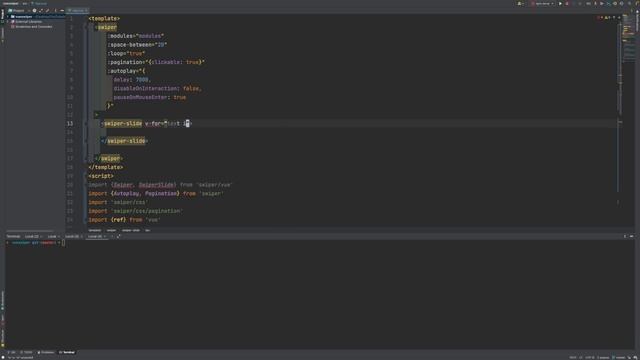This screenshot has width=640, height=360.
Task: Add a new terminal session with plus icon
Action: [x=112, y=236]
